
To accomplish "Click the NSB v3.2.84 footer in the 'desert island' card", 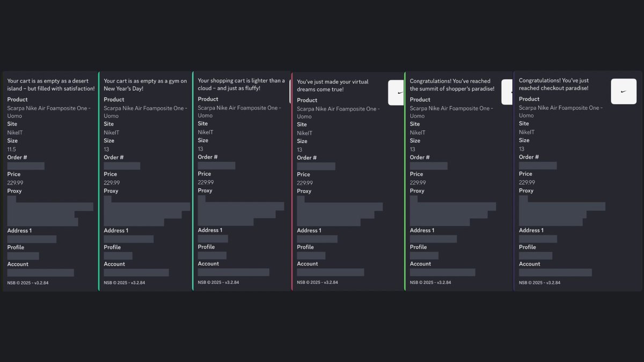I will (x=28, y=283).
